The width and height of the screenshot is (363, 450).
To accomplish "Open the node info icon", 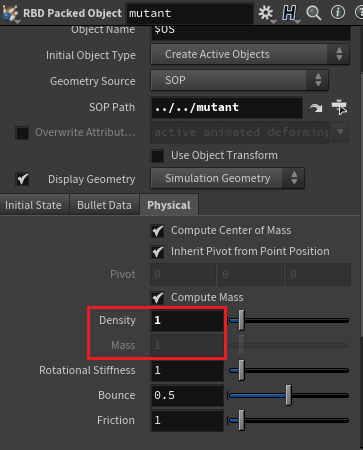I will 338,13.
